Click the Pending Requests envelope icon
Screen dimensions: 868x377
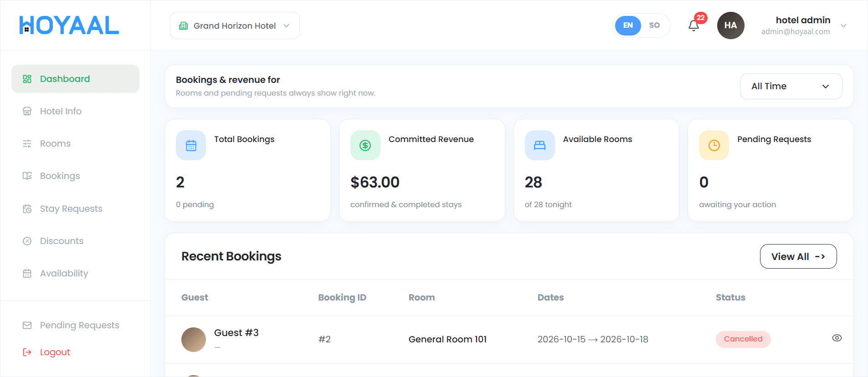coord(27,325)
